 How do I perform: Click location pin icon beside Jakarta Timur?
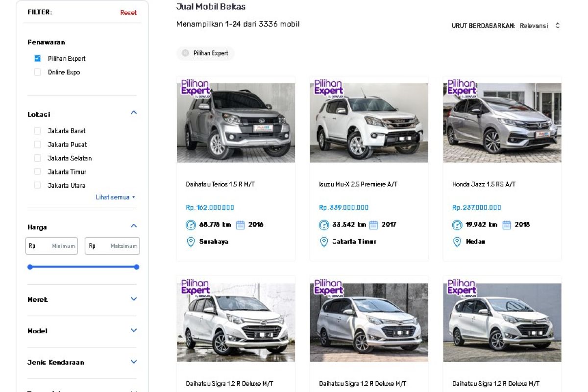tap(324, 242)
